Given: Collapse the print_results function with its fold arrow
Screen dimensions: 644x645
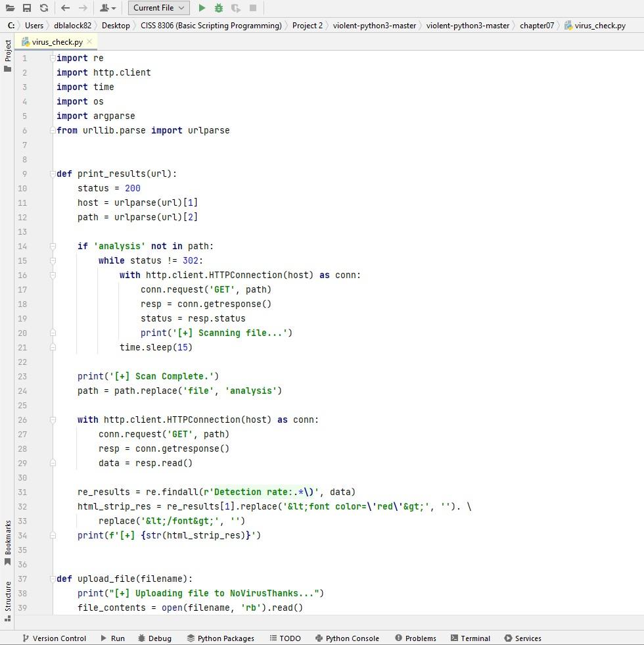Looking at the screenshot, I should tap(53, 174).
